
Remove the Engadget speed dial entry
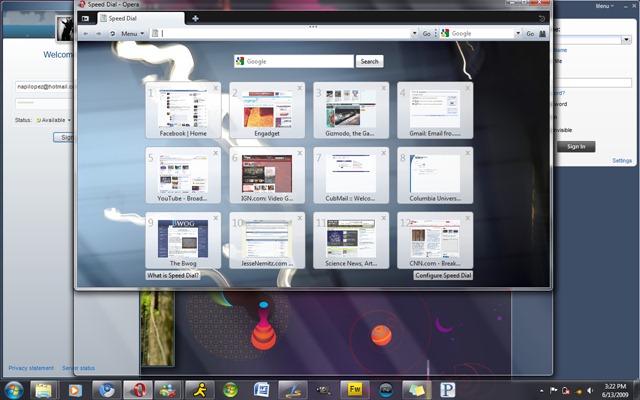(x=300, y=88)
